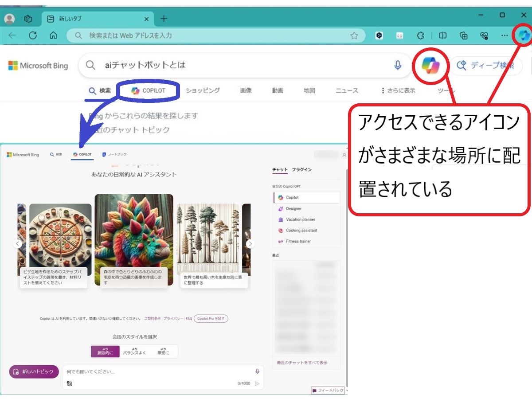This screenshot has height=399, width=532.
Task: Start voice search with the microphone icon
Action: (x=398, y=65)
